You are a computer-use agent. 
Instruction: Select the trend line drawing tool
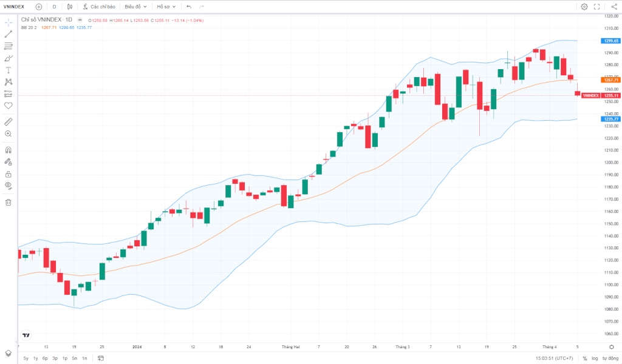click(9, 35)
